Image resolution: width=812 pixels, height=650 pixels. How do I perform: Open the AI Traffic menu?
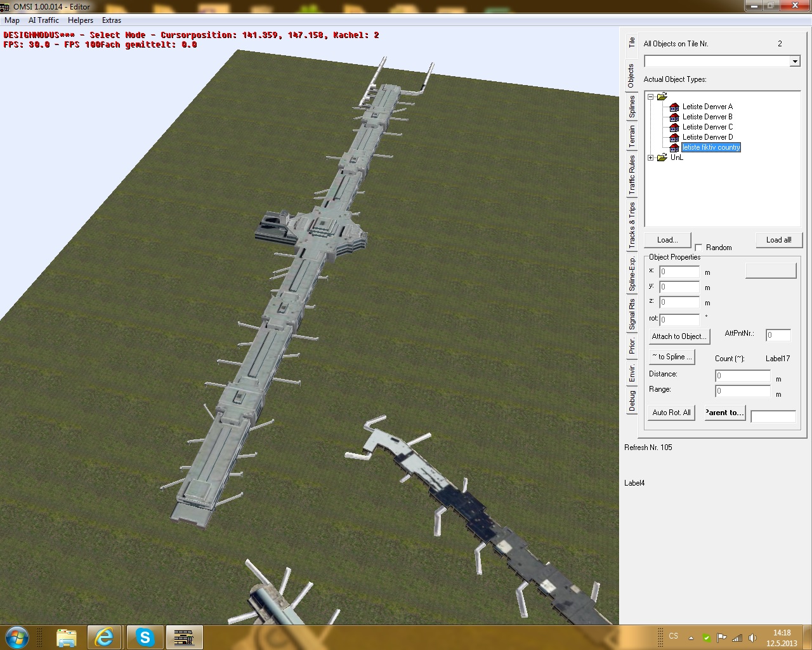pyautogui.click(x=44, y=20)
